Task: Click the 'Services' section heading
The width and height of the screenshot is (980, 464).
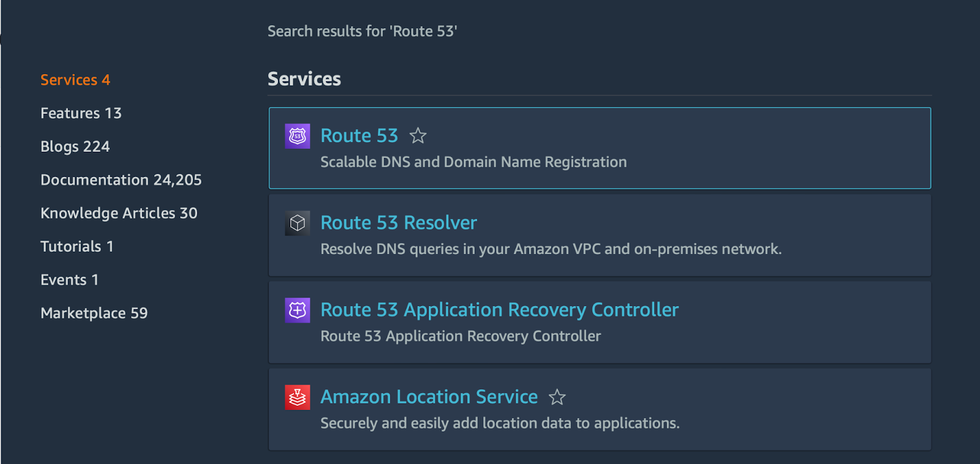Action: 304,79
